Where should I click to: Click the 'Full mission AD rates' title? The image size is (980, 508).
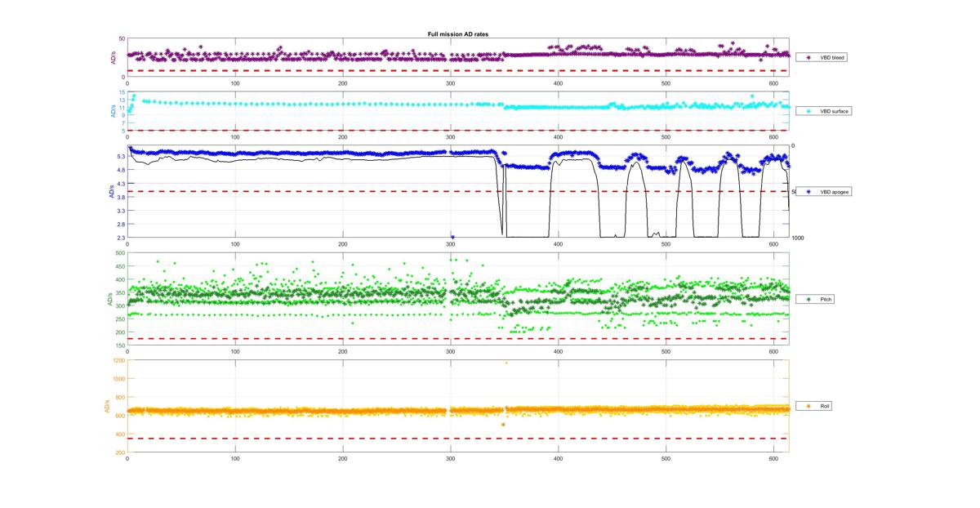point(458,34)
